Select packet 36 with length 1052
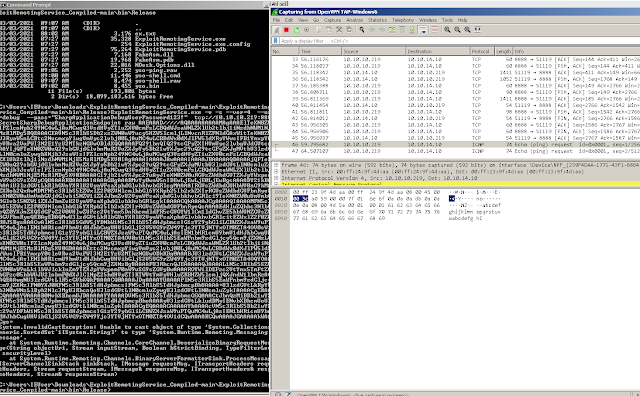This screenshot has height=396, width=640. [x=456, y=79]
